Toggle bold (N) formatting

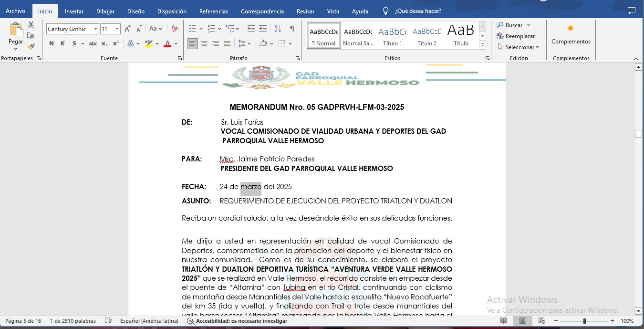tap(52, 44)
